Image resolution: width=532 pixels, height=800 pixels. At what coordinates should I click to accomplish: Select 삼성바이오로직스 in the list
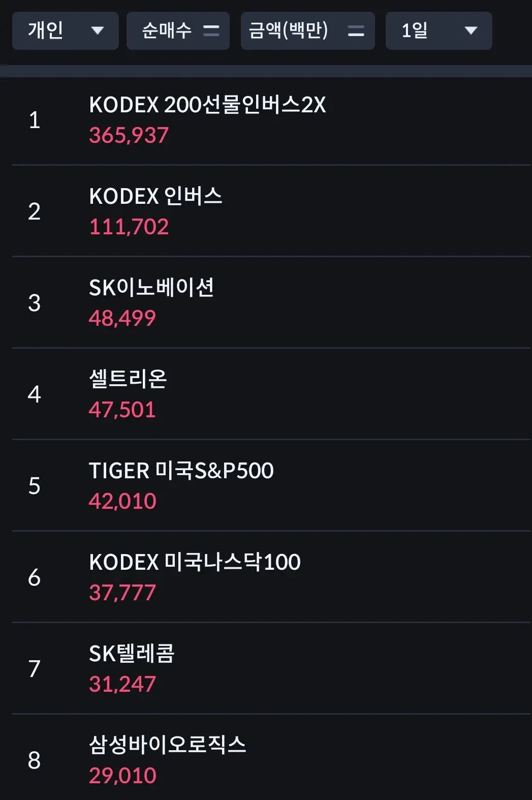pos(271,757)
